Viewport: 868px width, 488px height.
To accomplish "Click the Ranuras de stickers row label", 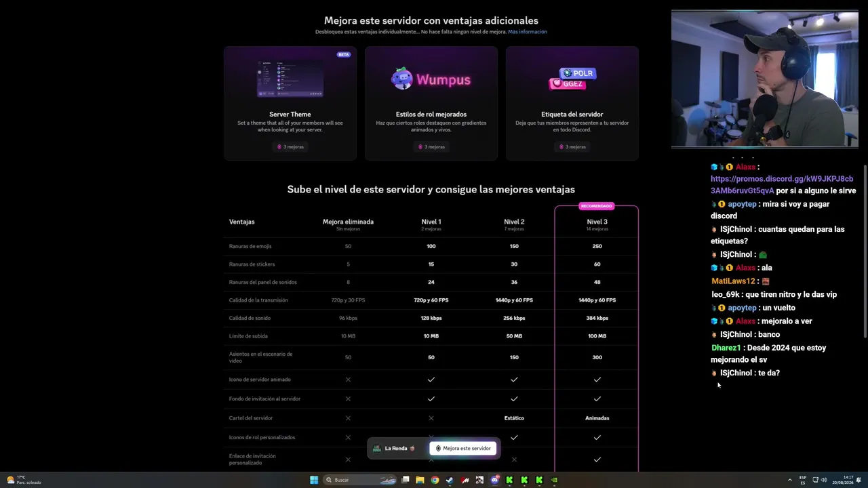I will (x=252, y=264).
